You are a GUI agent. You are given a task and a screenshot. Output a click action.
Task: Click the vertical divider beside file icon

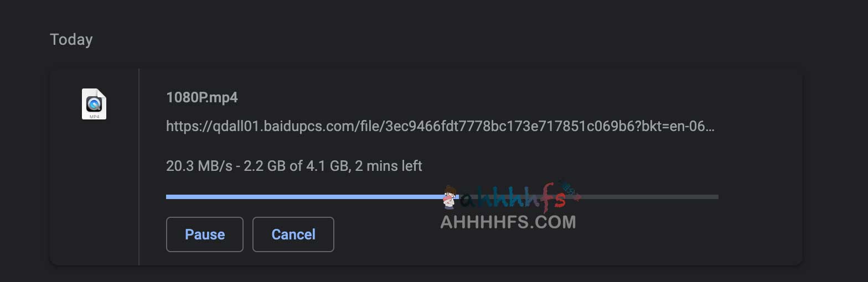[x=138, y=167]
